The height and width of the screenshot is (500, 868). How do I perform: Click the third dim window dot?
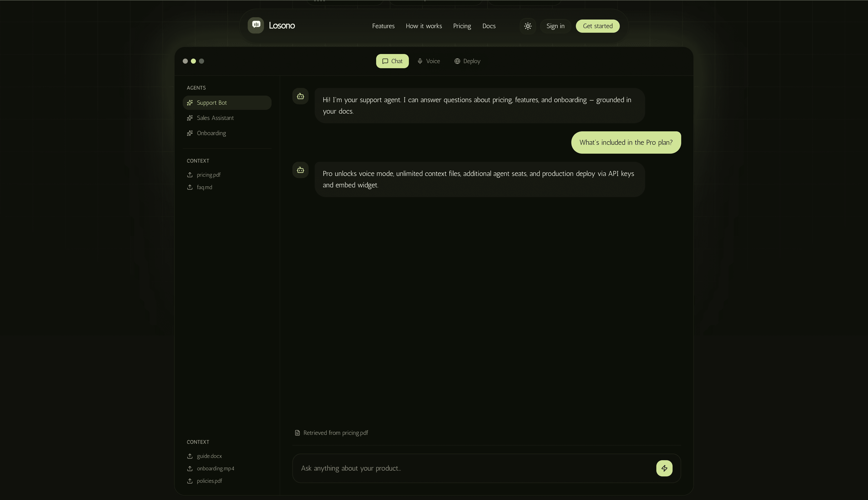coord(202,61)
